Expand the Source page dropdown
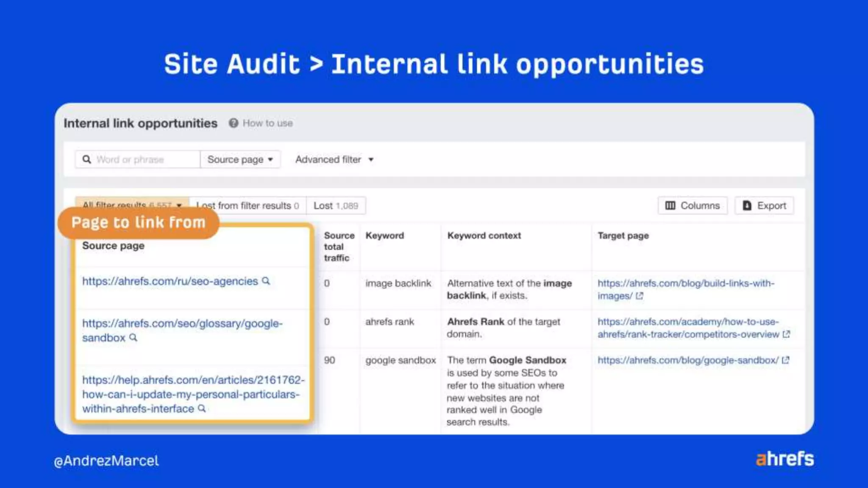The width and height of the screenshot is (868, 488). (240, 159)
